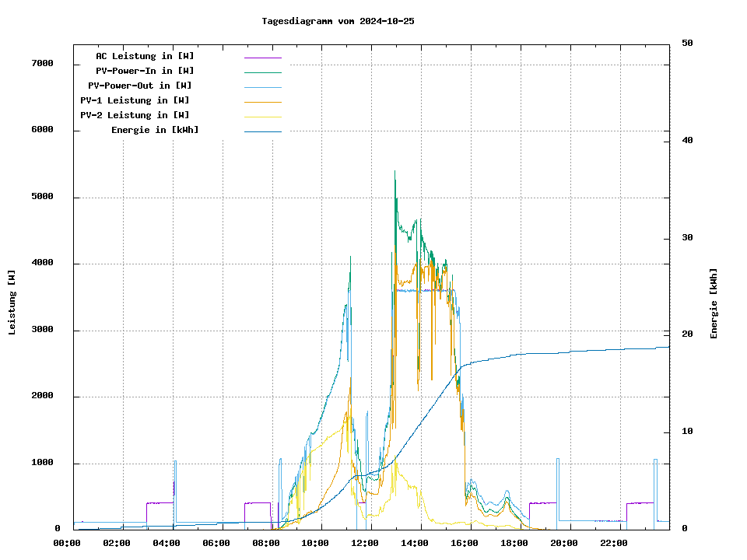
Task: Pick the PV-2 Leistung legend entry
Action: 135,115
